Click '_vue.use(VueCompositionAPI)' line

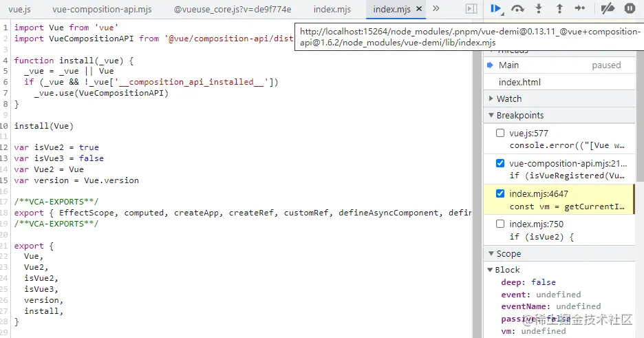click(101, 93)
